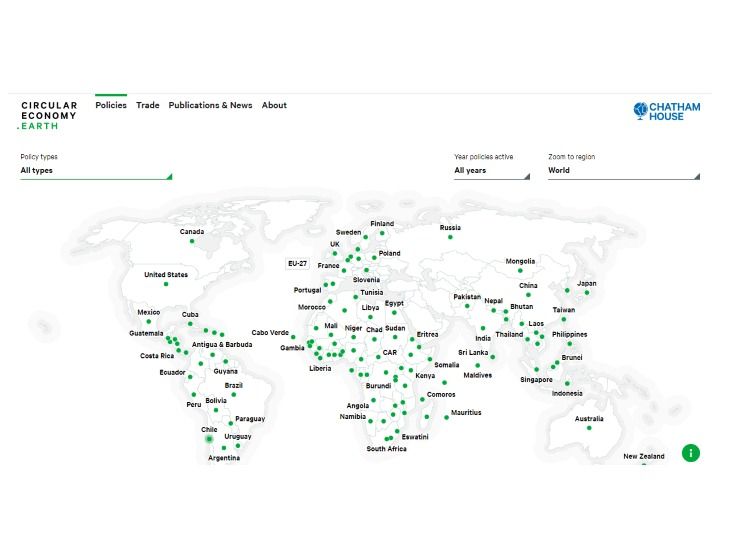Image resolution: width=729 pixels, height=547 pixels.
Task: Open the Trade menu item
Action: [148, 105]
